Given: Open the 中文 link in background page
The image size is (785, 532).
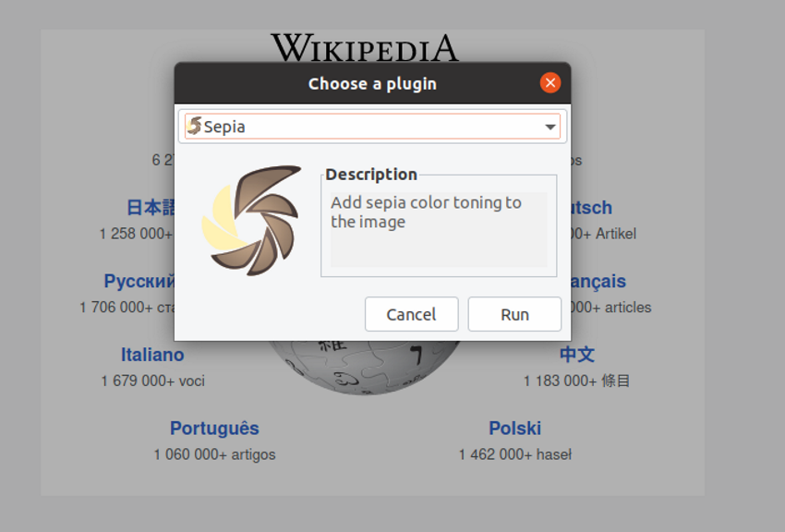Looking at the screenshot, I should pos(576,355).
